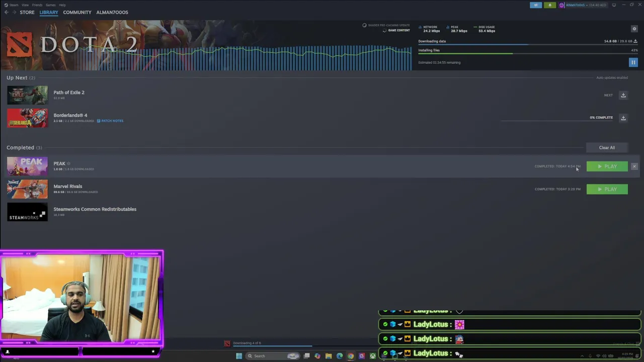Open the View menu
Viewport: 644px width, 362px height.
(25, 5)
